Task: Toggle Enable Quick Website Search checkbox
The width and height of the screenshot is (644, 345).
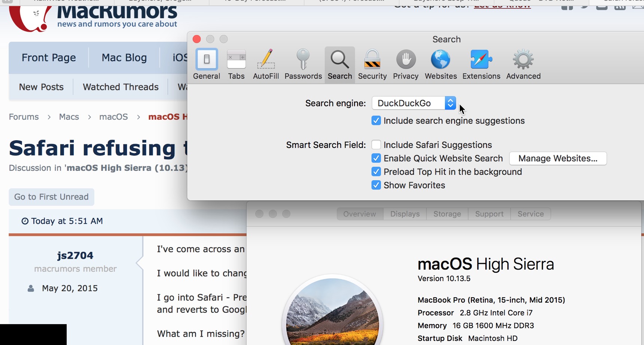Action: (376, 158)
